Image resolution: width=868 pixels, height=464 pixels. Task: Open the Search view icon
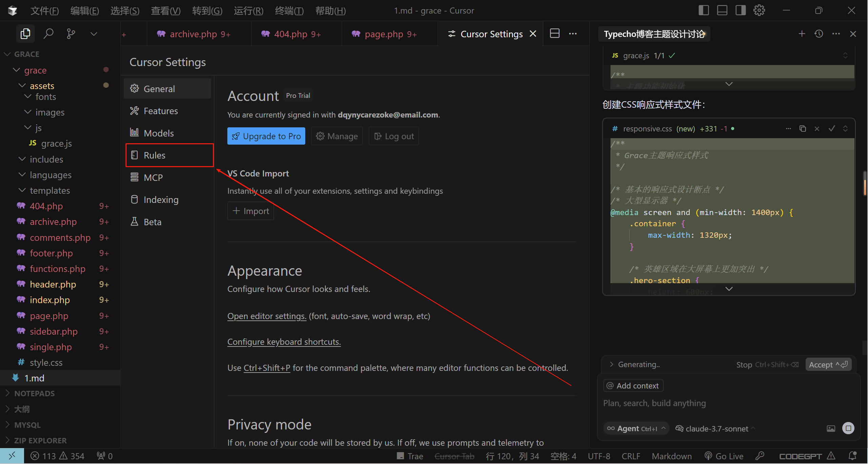[48, 34]
